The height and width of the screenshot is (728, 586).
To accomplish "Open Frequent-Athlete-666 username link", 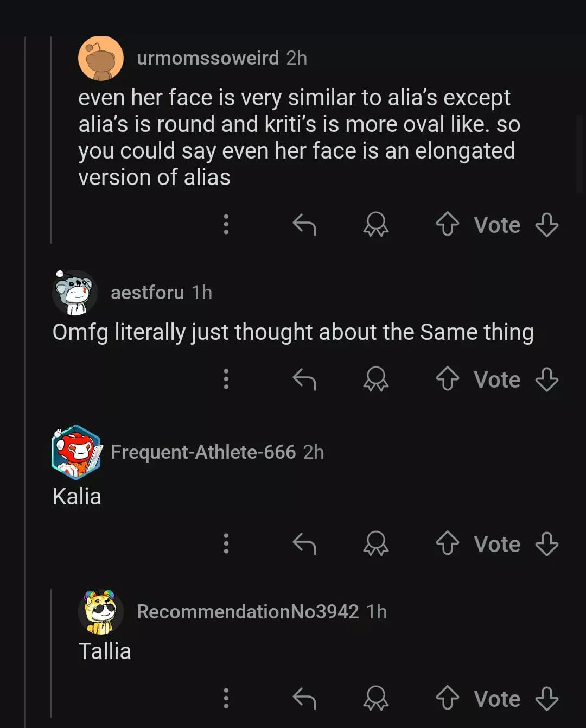I will pos(203,452).
